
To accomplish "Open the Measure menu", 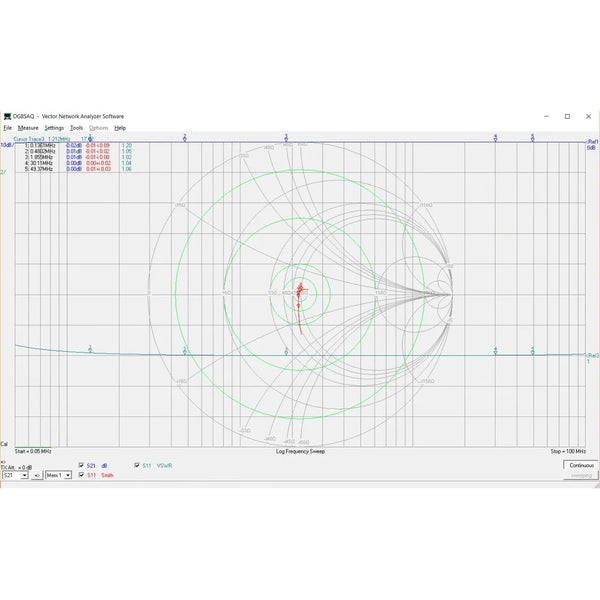I will click(28, 128).
